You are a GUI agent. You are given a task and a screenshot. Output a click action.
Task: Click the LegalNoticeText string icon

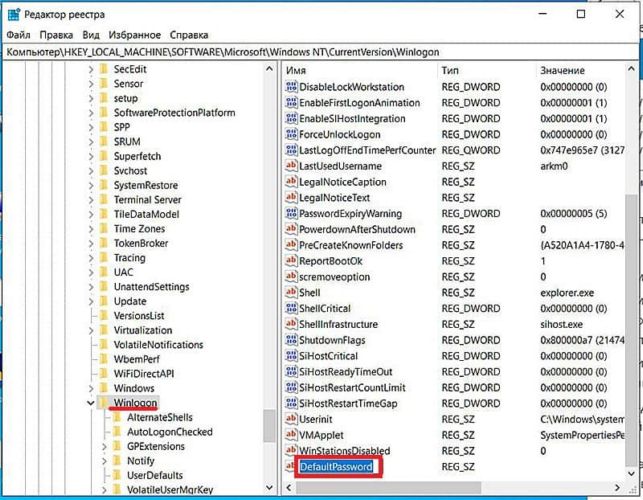coord(291,198)
